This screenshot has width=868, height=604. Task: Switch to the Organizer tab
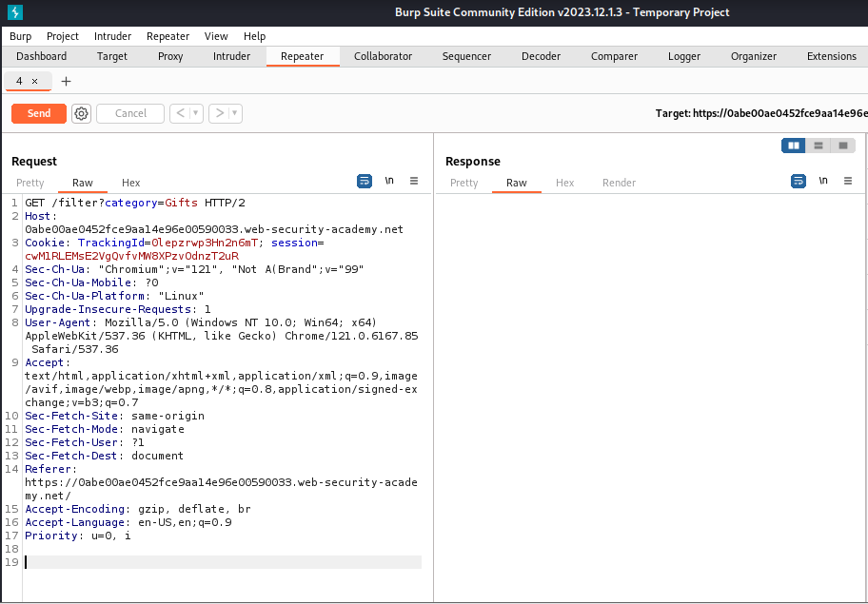[x=754, y=56]
